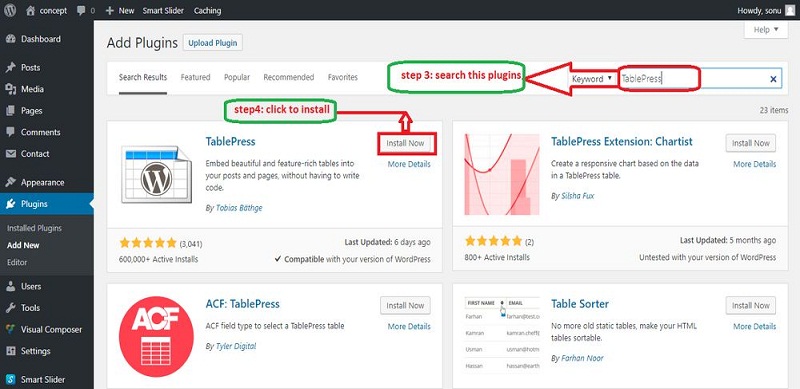Open the Keyword search type dropdown

(x=592, y=79)
